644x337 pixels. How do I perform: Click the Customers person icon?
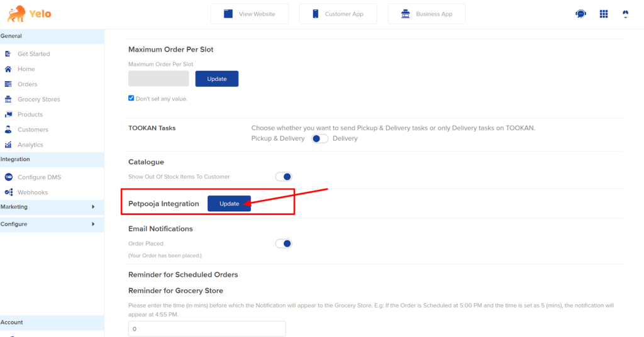8,130
